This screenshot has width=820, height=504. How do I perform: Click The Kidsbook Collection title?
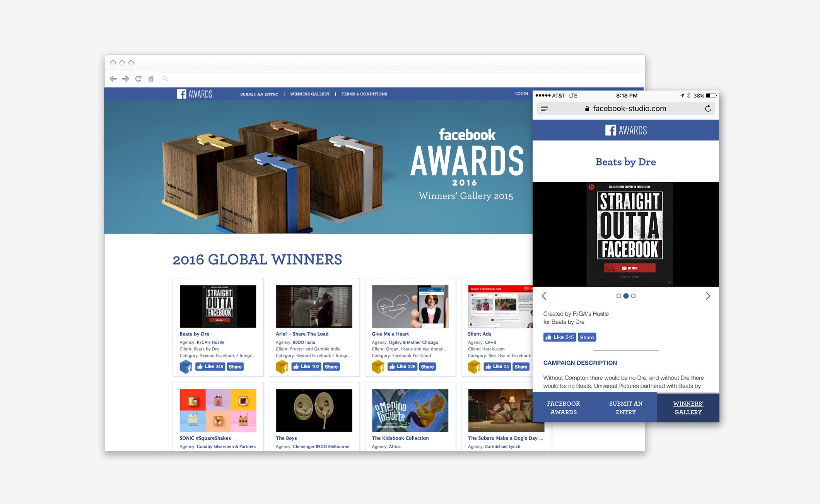pyautogui.click(x=400, y=438)
